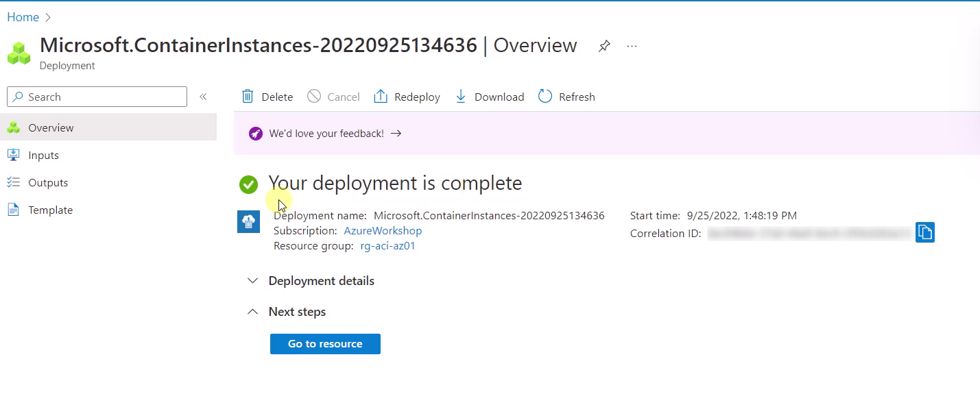Screen dimensions: 980x394
Task: Click the start time '9/25/2022, 1:48:19 PM'
Action: tap(742, 216)
